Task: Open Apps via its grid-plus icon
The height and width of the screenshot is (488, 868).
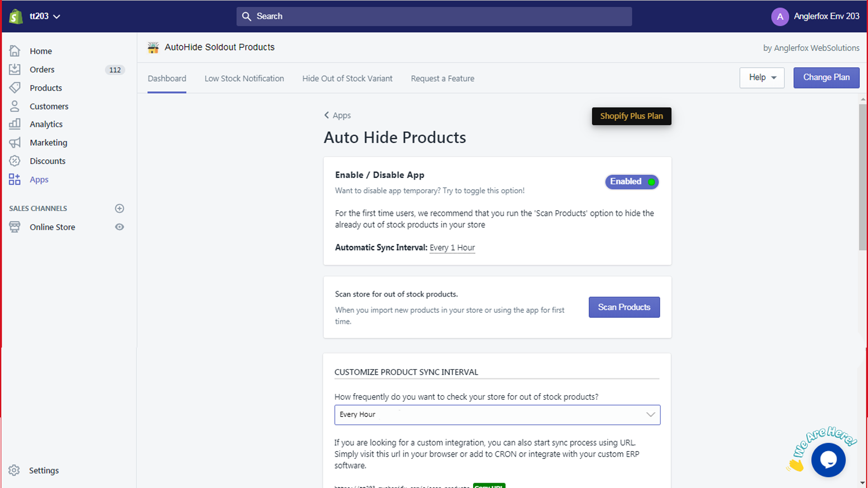Action: 15,179
